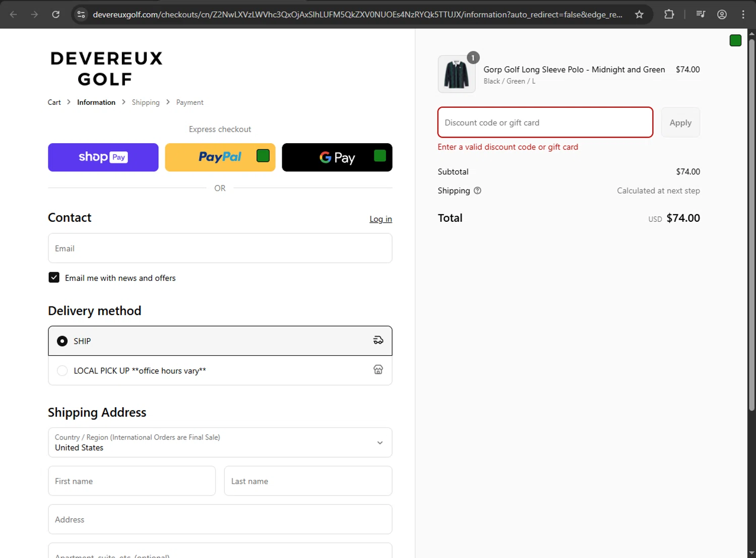The height and width of the screenshot is (558, 756).
Task: Open site information icon in address bar
Action: (x=81, y=14)
